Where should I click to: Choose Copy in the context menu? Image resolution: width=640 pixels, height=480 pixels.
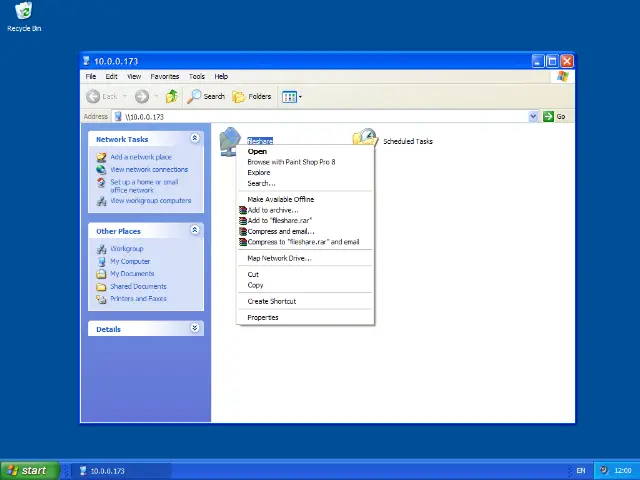click(305, 285)
